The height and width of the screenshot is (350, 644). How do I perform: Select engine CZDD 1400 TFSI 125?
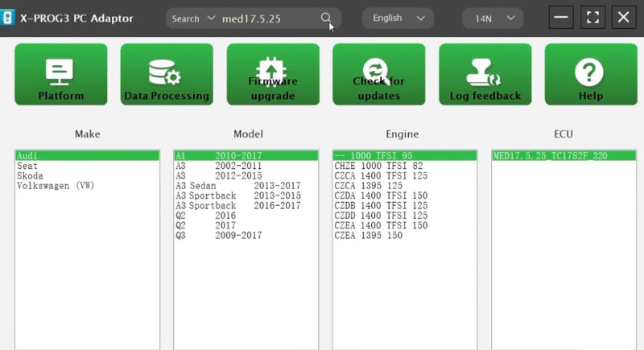[405, 216]
